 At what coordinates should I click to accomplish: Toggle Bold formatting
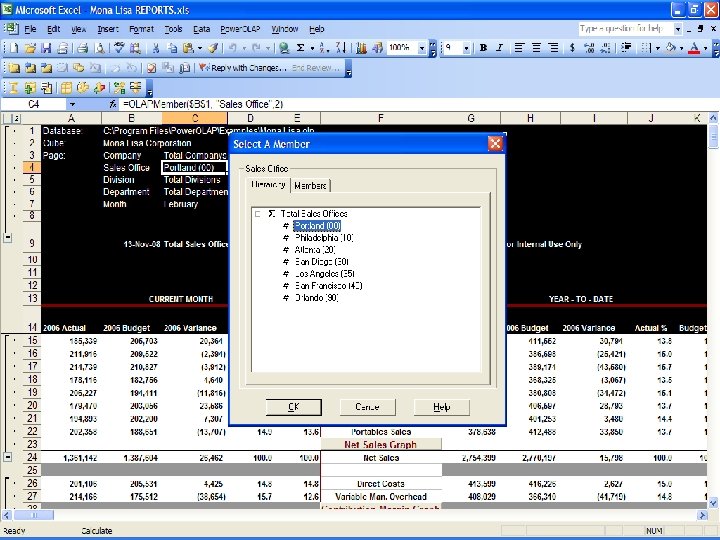[483, 48]
